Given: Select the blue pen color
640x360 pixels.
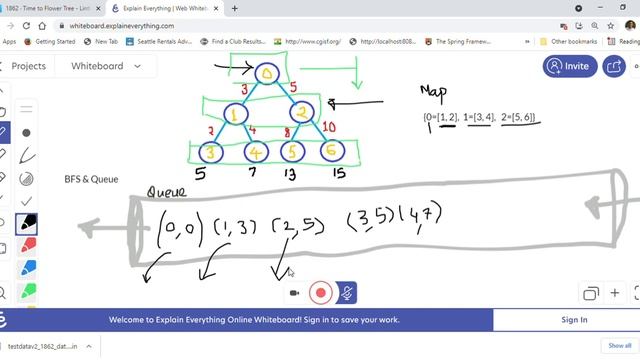Looking at the screenshot, I should click(28, 269).
